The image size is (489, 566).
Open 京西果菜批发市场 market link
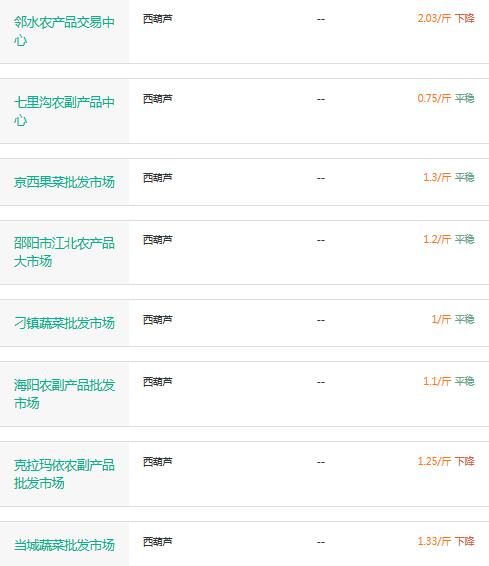(64, 182)
